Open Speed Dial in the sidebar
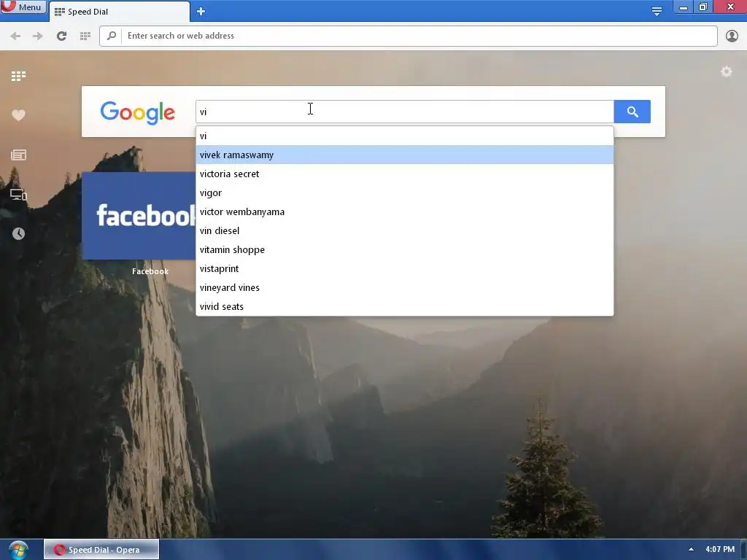The height and width of the screenshot is (560, 747). click(x=18, y=76)
